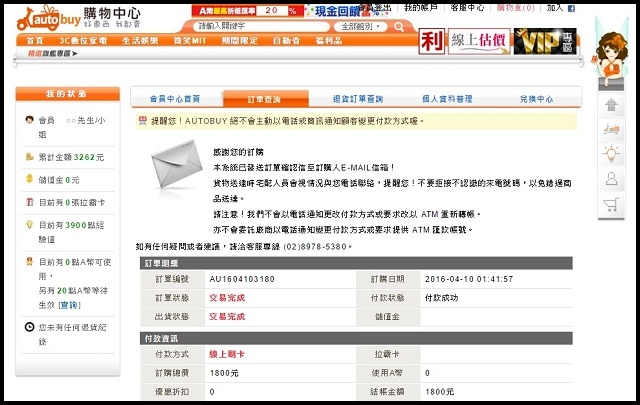The image size is (640, 405).
Task: Go to 首頁 in the orange nav bar
Action: tap(35, 40)
